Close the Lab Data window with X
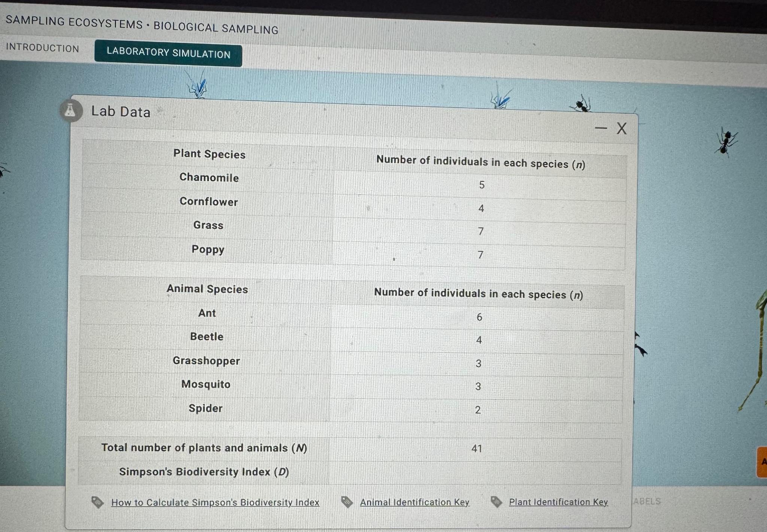Image resolution: width=767 pixels, height=532 pixels. 622,129
